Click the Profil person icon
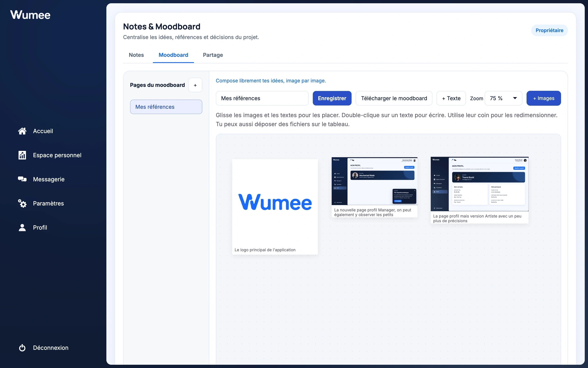Image resolution: width=588 pixels, height=368 pixels. coord(22,227)
